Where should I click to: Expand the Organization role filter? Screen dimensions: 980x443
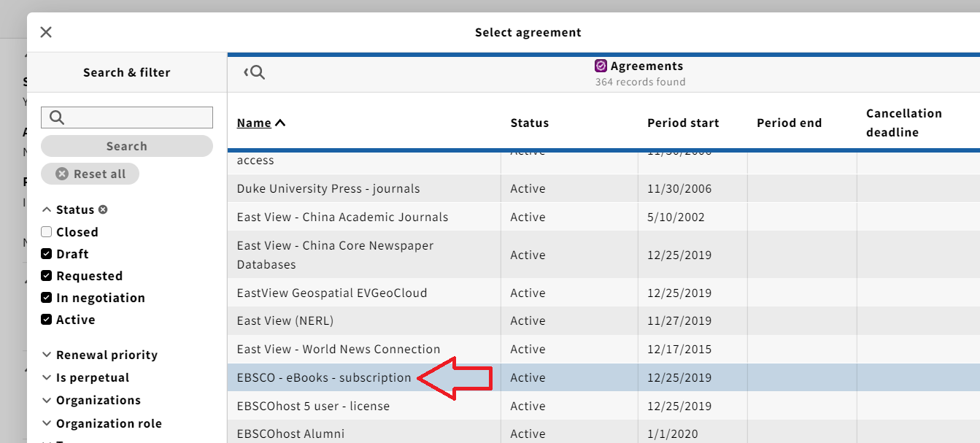[101, 423]
